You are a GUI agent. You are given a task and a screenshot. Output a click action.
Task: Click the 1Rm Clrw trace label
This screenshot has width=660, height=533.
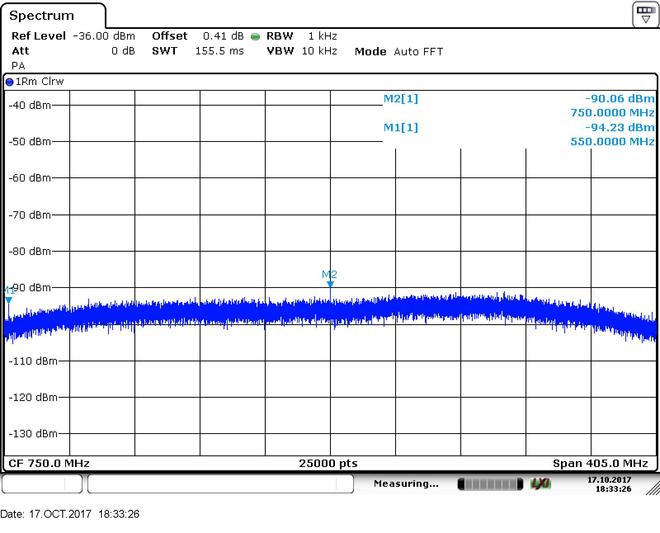[40, 81]
